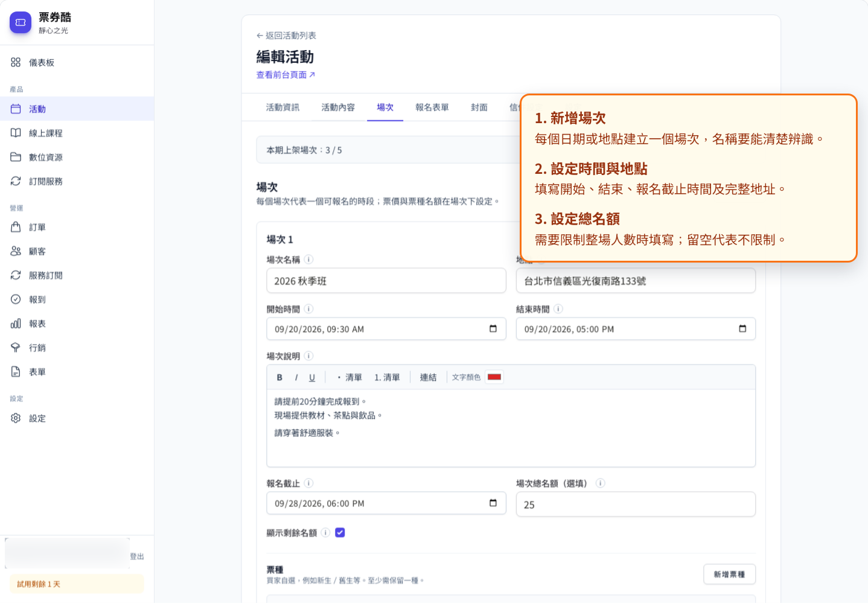Click the 行銷 marketing icon
The width and height of the screenshot is (868, 603).
tap(16, 348)
